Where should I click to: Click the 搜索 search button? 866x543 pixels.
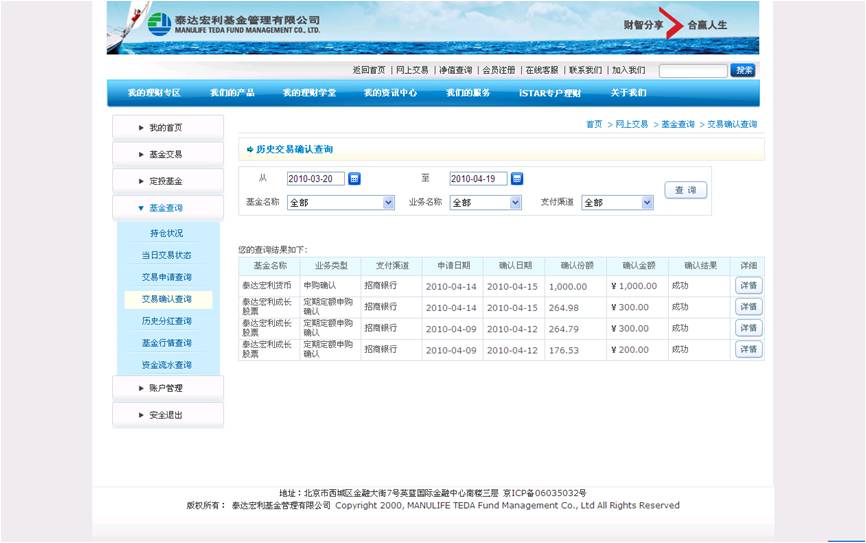coord(743,70)
